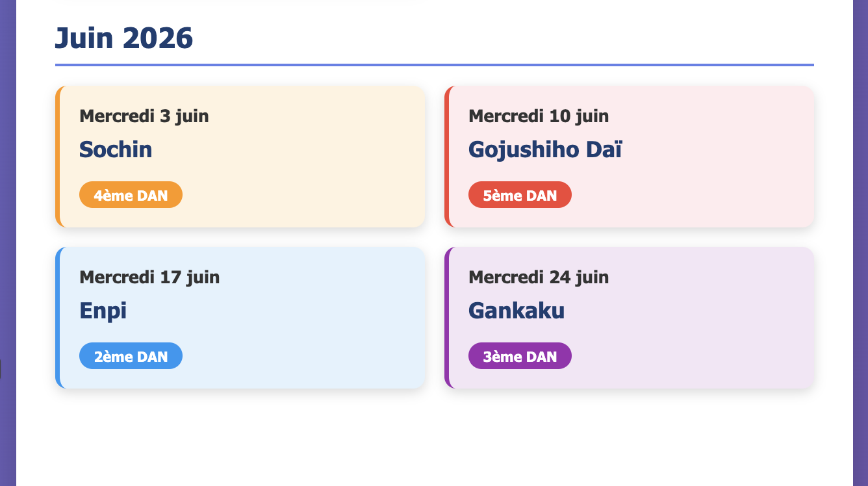
Task: Click the purple 3ème DAN badge
Action: (x=520, y=355)
